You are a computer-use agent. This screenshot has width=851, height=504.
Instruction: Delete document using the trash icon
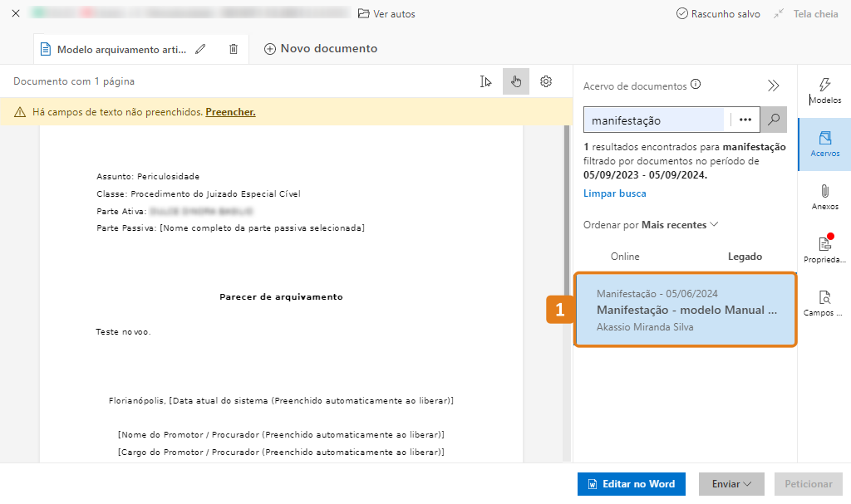pos(234,49)
